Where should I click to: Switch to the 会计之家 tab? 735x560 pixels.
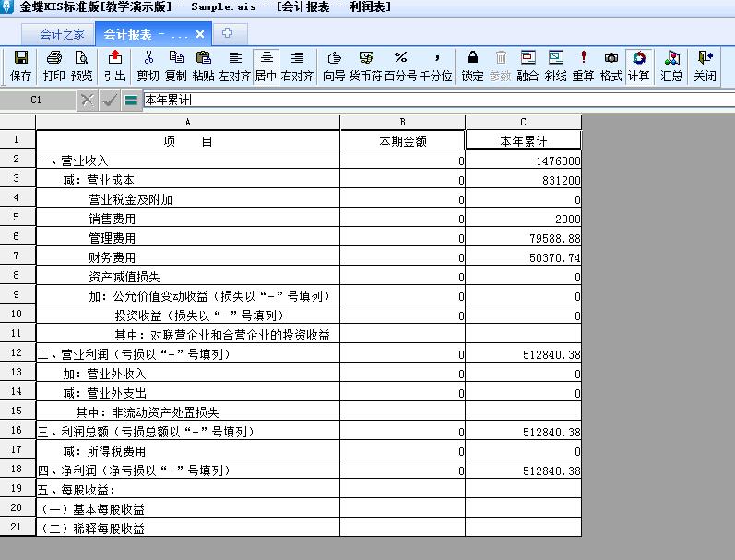tap(63, 34)
